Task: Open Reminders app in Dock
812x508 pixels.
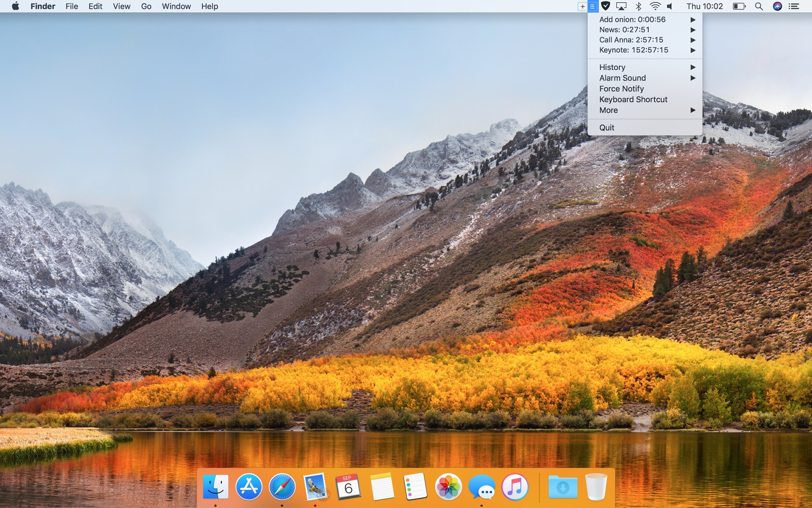Action: (x=415, y=486)
